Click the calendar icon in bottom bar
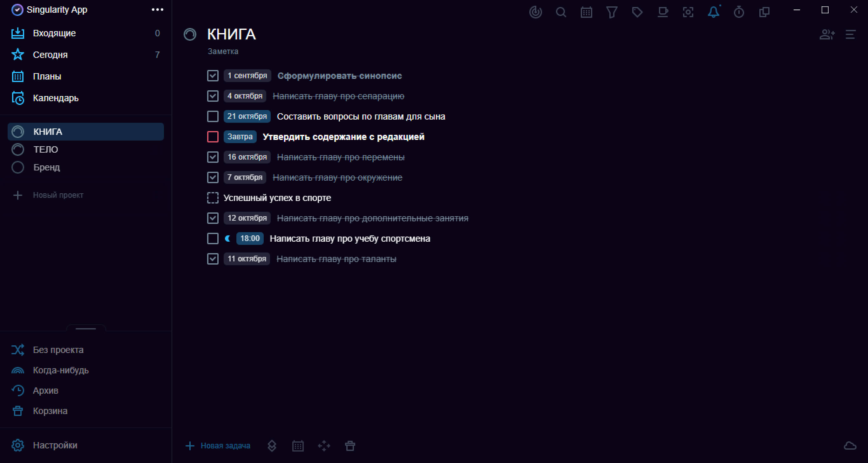 click(x=298, y=446)
